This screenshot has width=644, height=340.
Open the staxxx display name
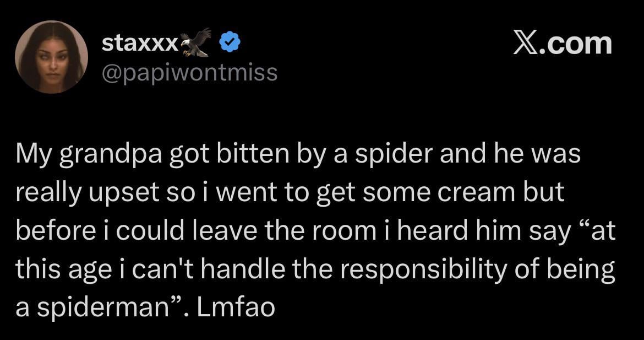[x=139, y=43]
